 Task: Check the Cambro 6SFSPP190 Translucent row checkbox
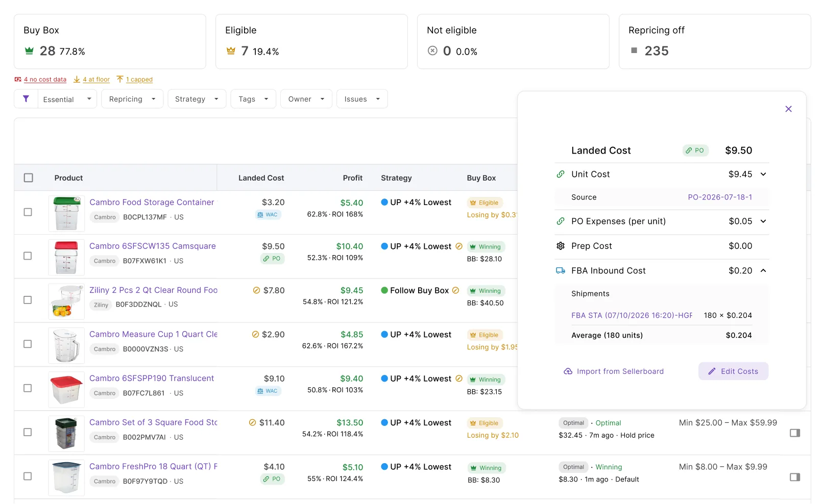click(x=28, y=388)
